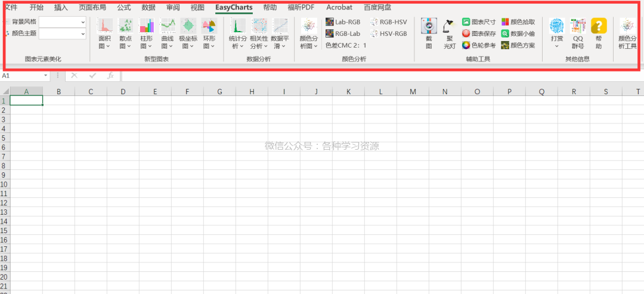Screen dimensions: 644x294
Task: Click the formula bar cancel X button
Action: 75,76
